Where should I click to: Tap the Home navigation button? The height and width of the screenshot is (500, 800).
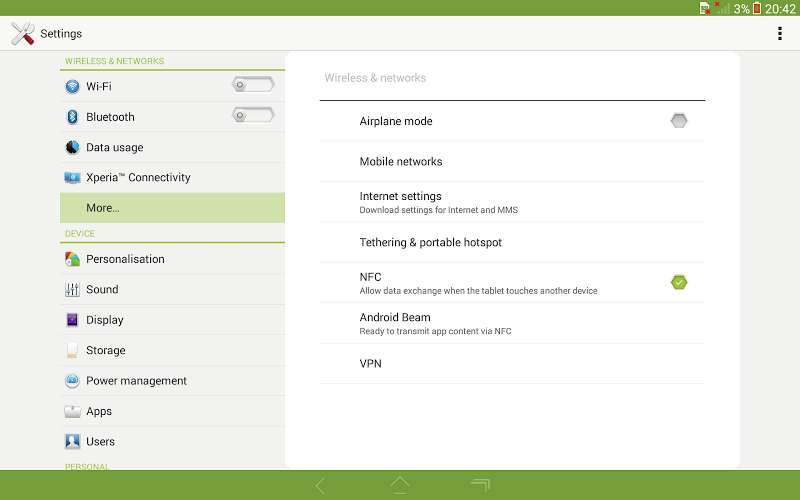tap(400, 485)
